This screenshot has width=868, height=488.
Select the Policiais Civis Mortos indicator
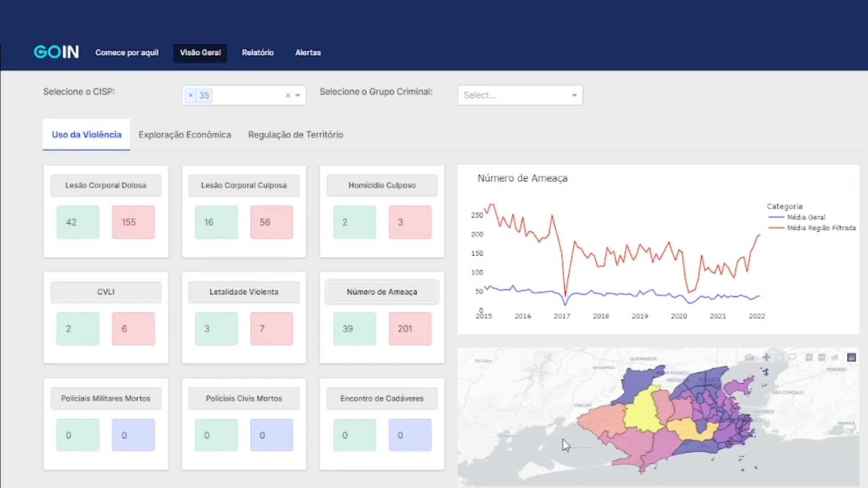pos(244,399)
